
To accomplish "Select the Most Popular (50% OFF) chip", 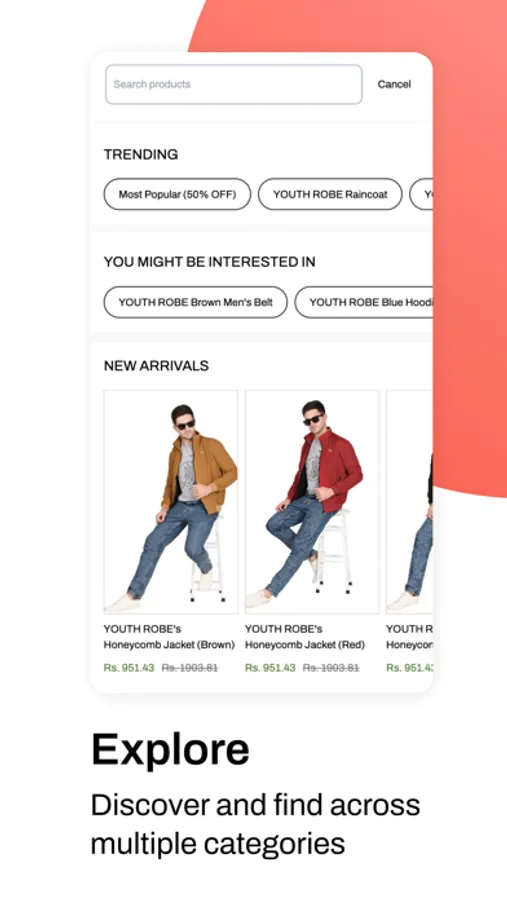I will 177,194.
